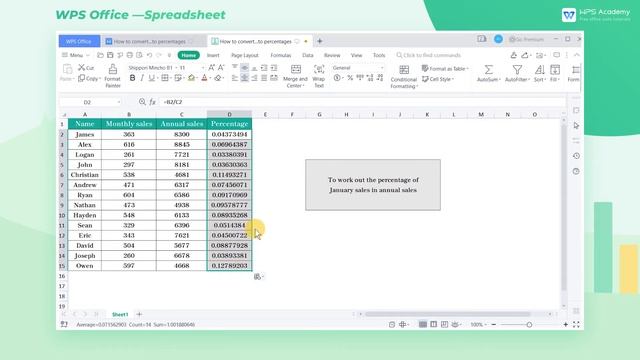640x360 pixels.
Task: Click the horizontal scrollbar
Action: click(x=448, y=314)
